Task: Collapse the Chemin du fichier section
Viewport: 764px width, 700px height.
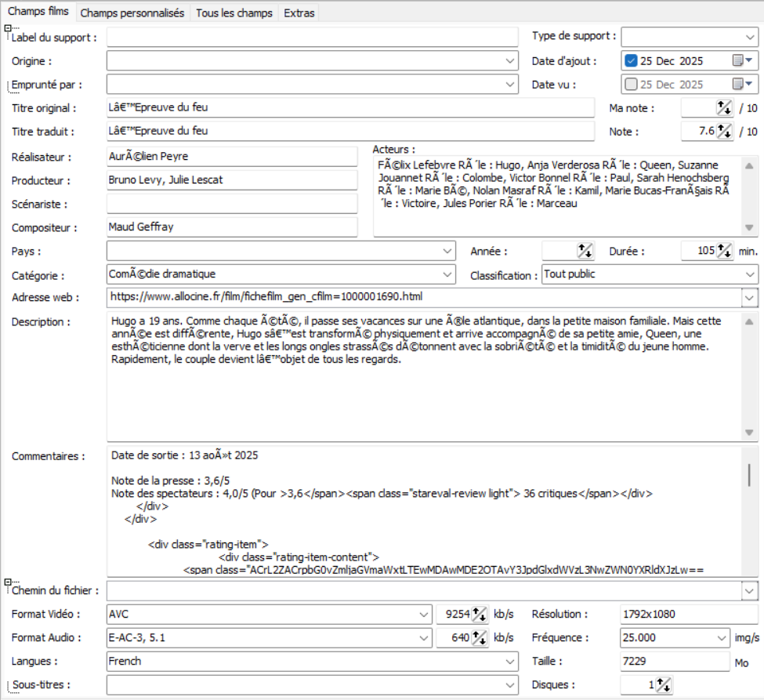Action: pos(7,582)
